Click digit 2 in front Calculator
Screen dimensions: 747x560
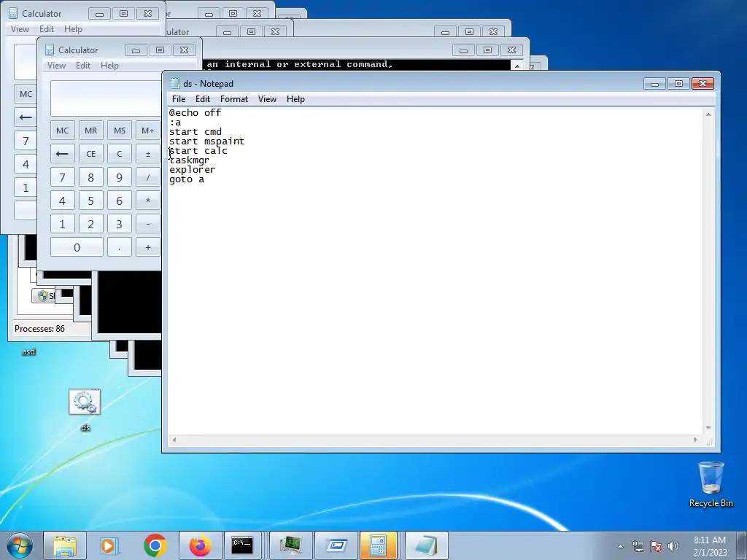(x=91, y=225)
